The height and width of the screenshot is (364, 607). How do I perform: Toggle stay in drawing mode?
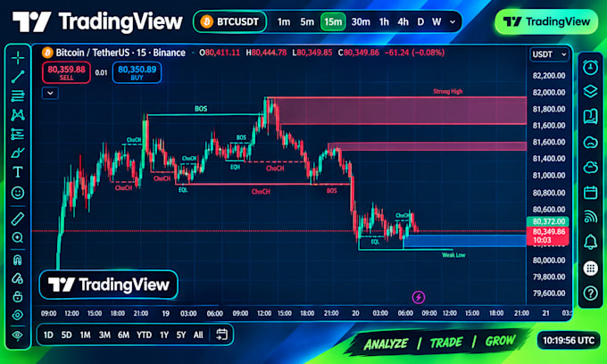click(x=18, y=278)
